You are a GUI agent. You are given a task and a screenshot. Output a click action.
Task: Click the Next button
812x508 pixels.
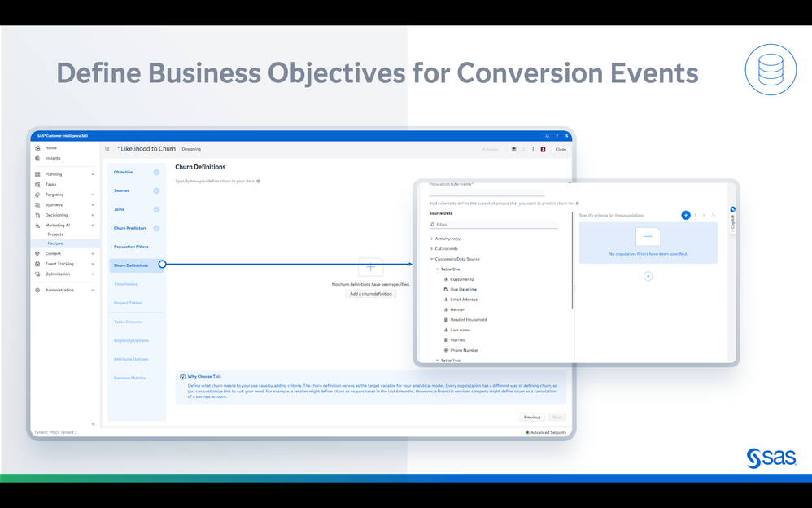click(557, 418)
